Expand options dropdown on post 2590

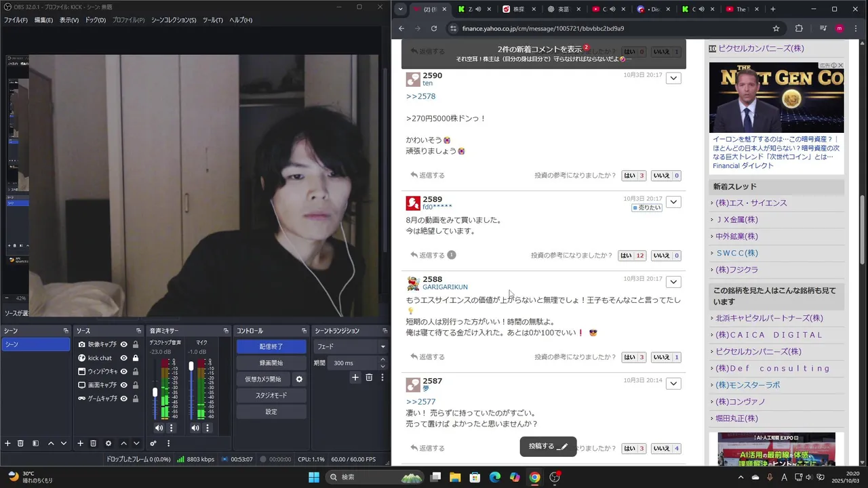tap(673, 79)
